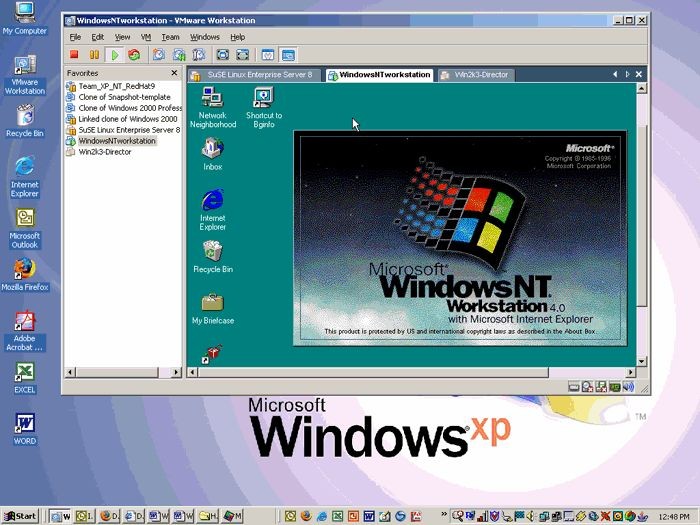Click host desktop Recycle Bin icon
The height and width of the screenshot is (525, 700).
click(x=25, y=121)
